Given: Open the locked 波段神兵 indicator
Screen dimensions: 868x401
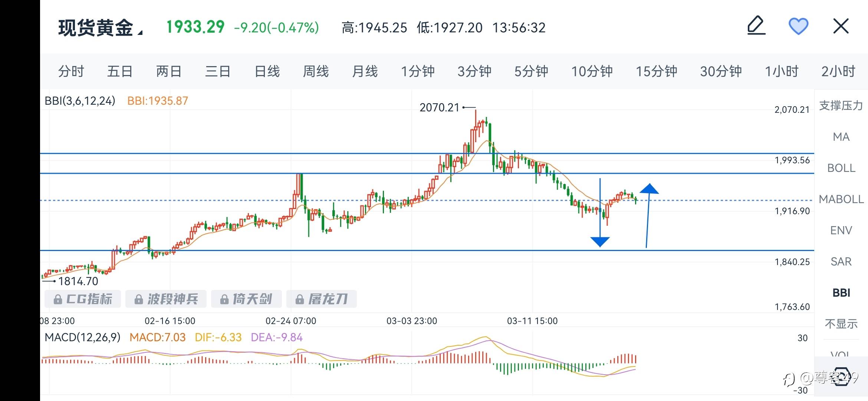Looking at the screenshot, I should (166, 299).
